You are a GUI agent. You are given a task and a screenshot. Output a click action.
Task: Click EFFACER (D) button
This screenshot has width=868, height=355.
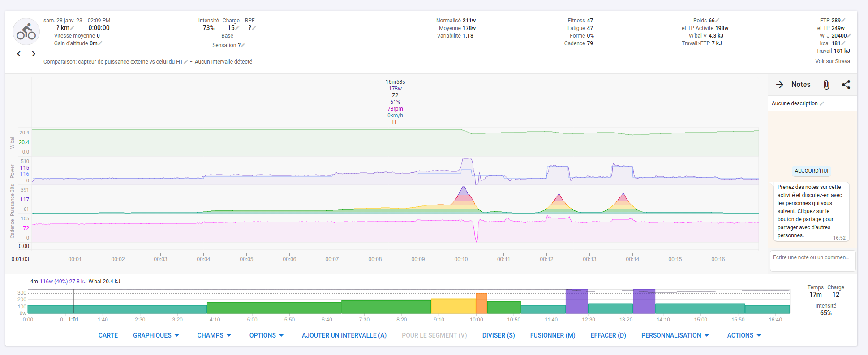[608, 335]
